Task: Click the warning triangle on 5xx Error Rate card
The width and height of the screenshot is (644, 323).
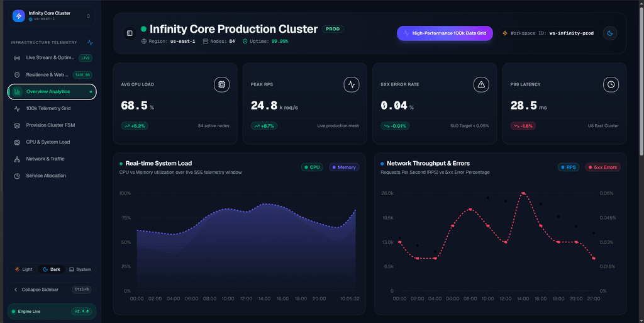Action: pos(481,84)
